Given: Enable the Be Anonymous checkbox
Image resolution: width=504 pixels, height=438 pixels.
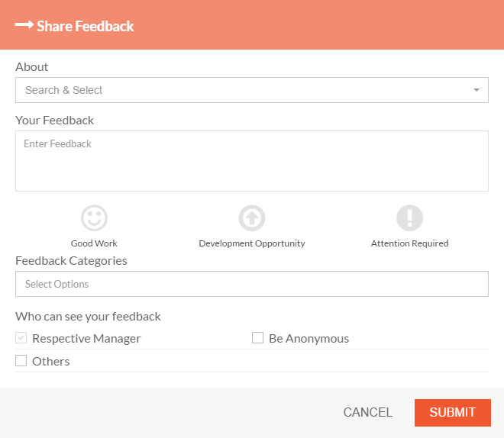Looking at the screenshot, I should tap(257, 338).
